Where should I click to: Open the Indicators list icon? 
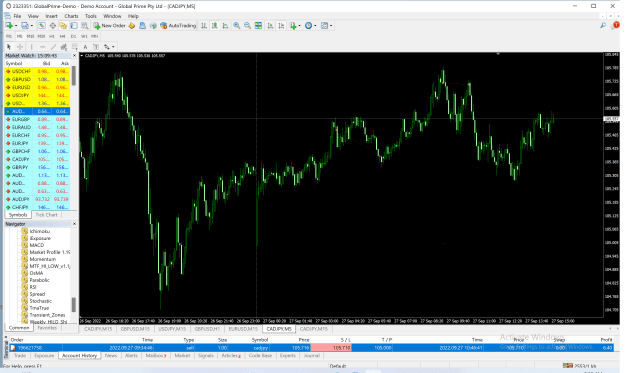pos(293,26)
